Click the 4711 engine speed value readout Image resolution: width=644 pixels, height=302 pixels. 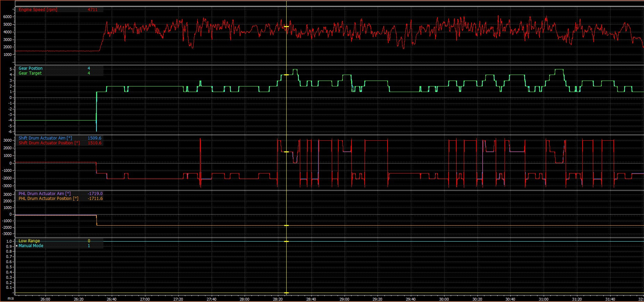click(x=92, y=10)
